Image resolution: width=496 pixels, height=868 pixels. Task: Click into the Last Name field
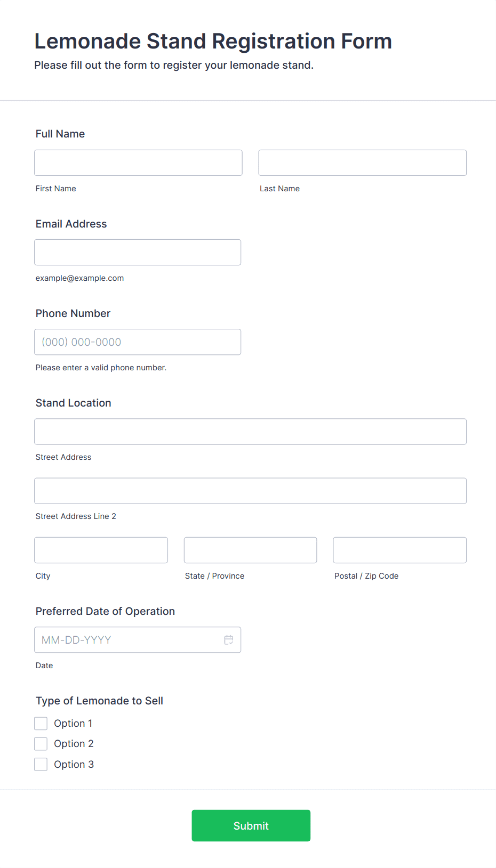pyautogui.click(x=362, y=163)
